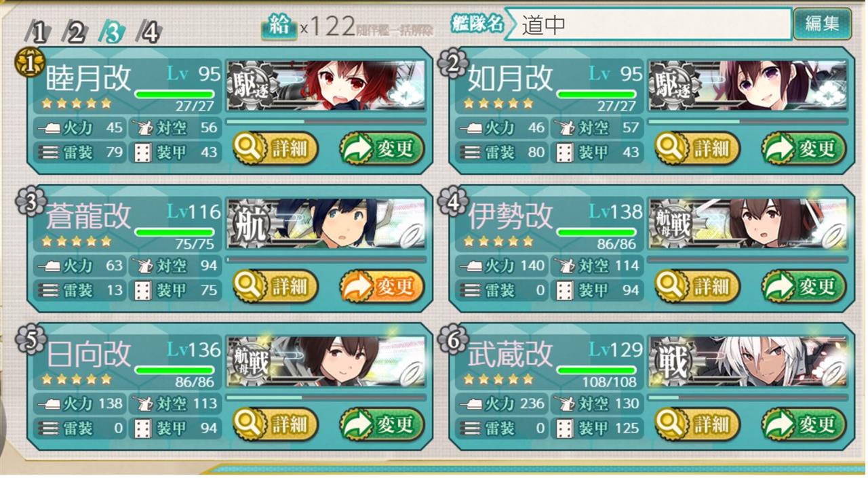Open 詳細 details for 睦月改

tap(275, 148)
